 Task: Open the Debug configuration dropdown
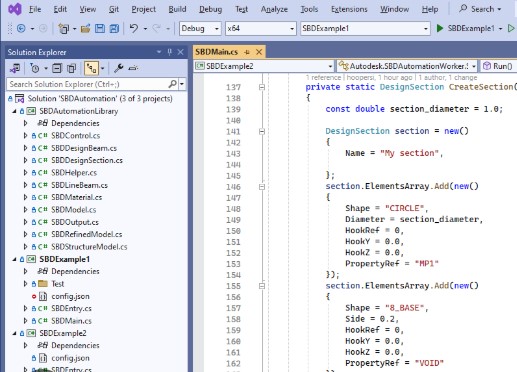[x=200, y=29]
